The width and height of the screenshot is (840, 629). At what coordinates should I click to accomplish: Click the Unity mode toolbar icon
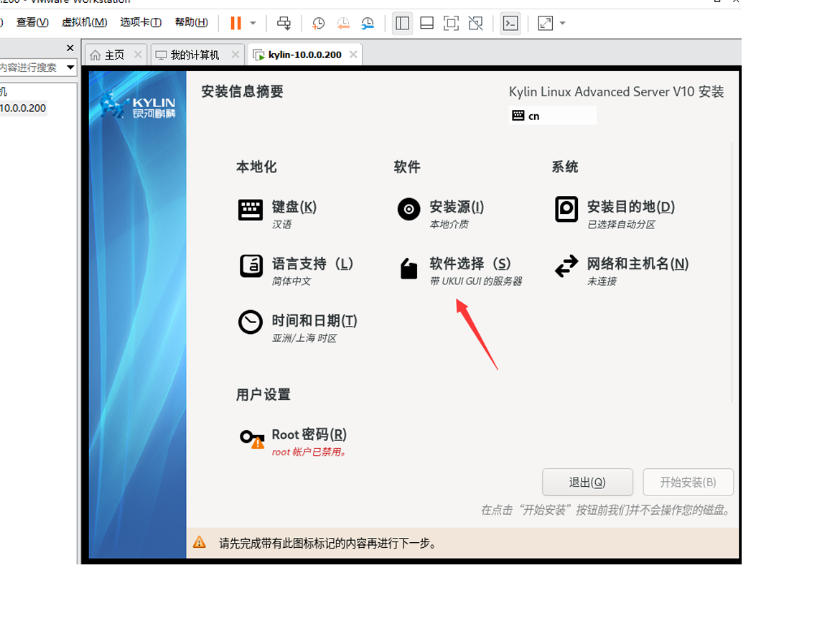(x=476, y=23)
